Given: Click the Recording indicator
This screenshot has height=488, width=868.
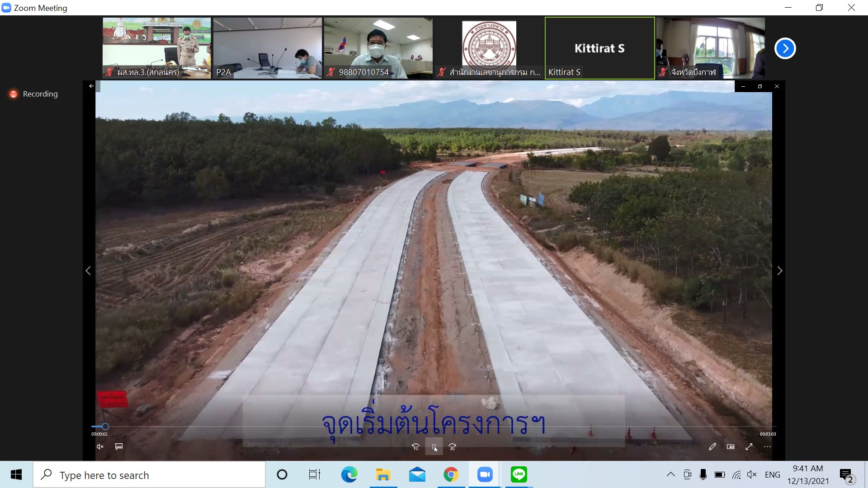Looking at the screenshot, I should [34, 94].
